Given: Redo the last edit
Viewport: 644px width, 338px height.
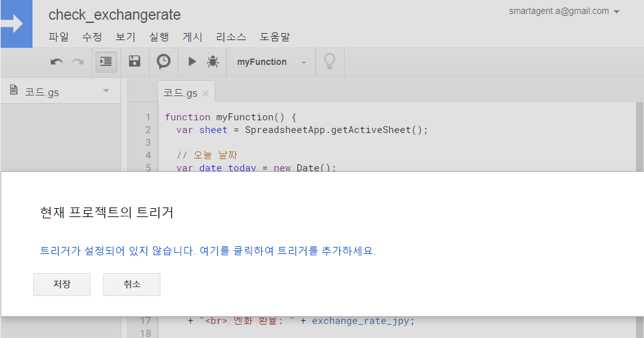Looking at the screenshot, I should point(78,62).
